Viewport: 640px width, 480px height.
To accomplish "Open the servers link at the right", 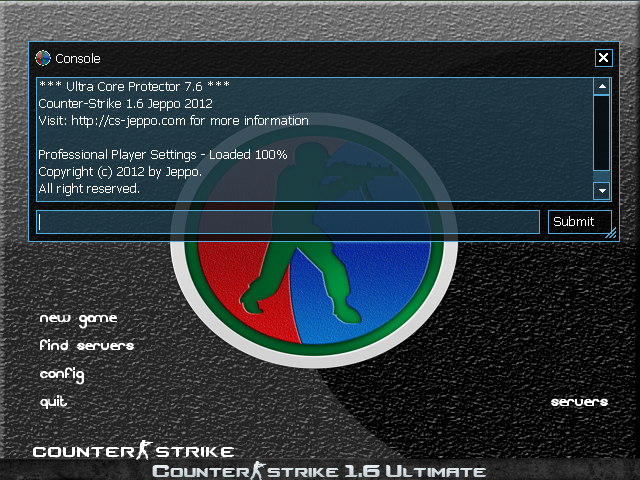I will click(x=579, y=402).
